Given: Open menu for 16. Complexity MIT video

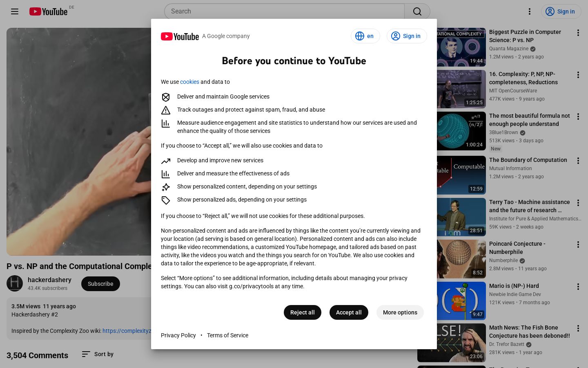Looking at the screenshot, I should coord(578,75).
